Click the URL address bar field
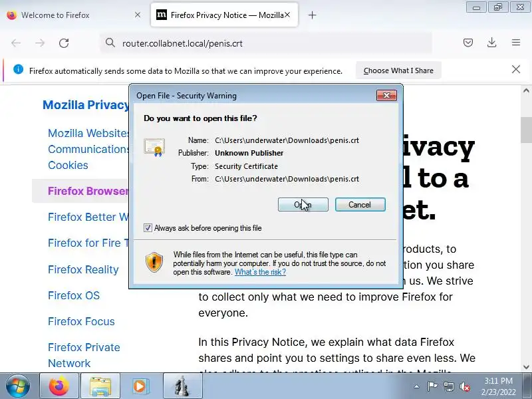This screenshot has width=532, height=399. click(x=266, y=43)
